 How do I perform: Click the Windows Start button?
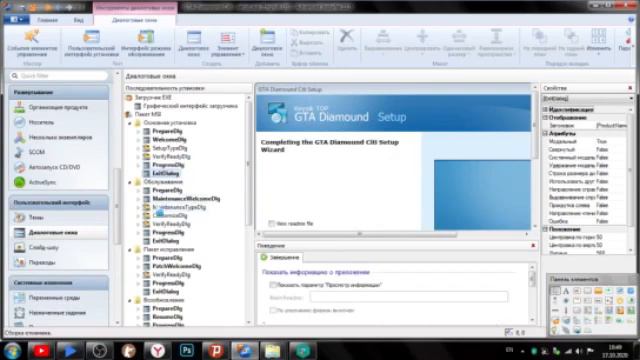coord(12,351)
